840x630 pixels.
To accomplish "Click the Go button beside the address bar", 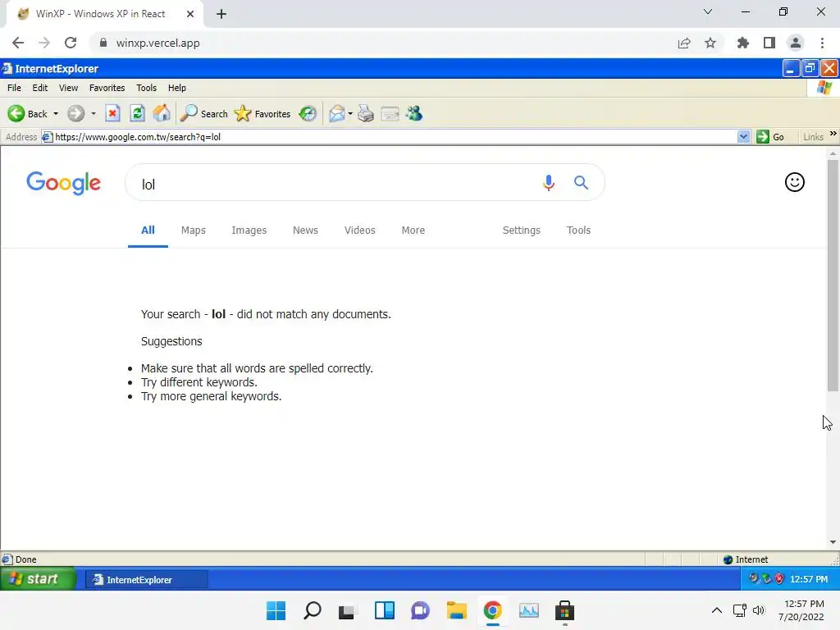I will tap(770, 137).
